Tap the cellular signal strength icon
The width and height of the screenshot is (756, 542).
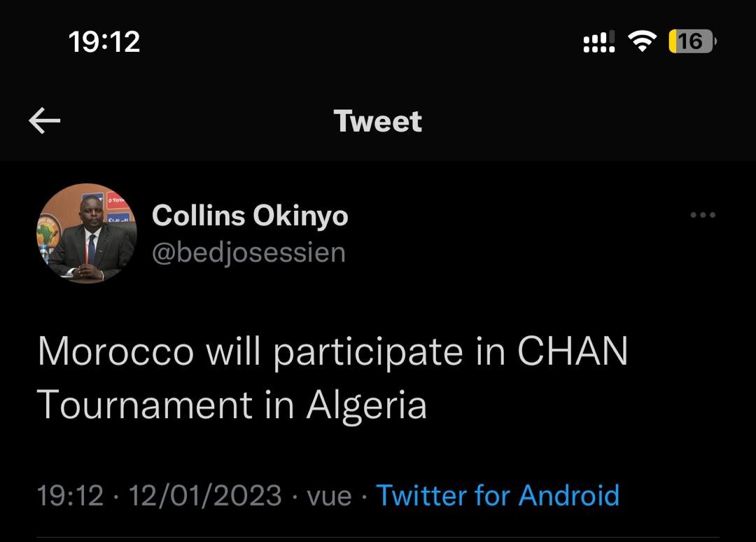pyautogui.click(x=599, y=42)
